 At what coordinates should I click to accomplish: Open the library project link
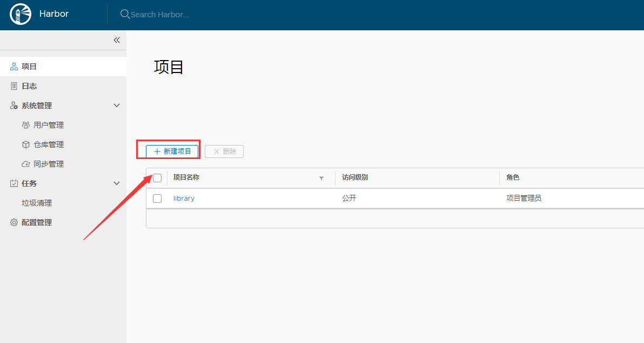(184, 198)
